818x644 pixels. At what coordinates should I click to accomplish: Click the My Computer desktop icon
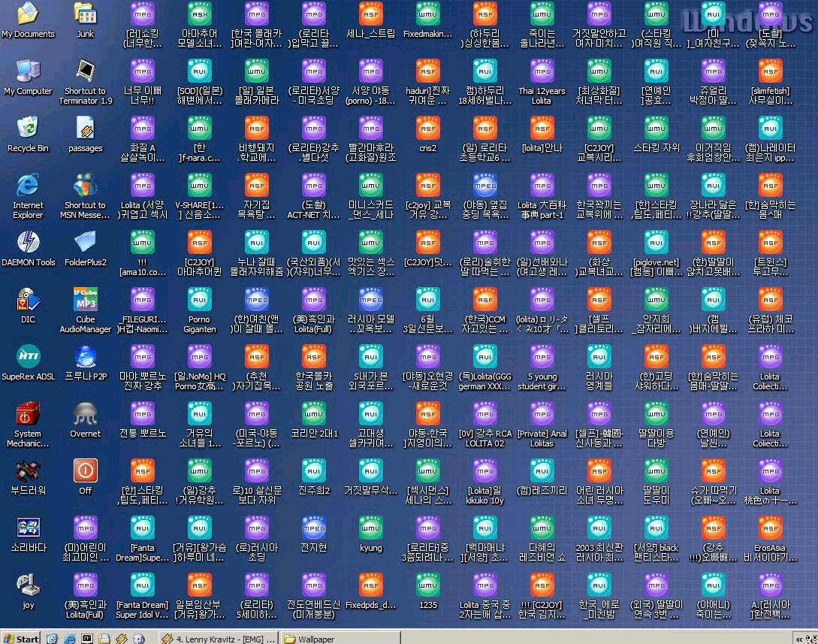coord(28,71)
